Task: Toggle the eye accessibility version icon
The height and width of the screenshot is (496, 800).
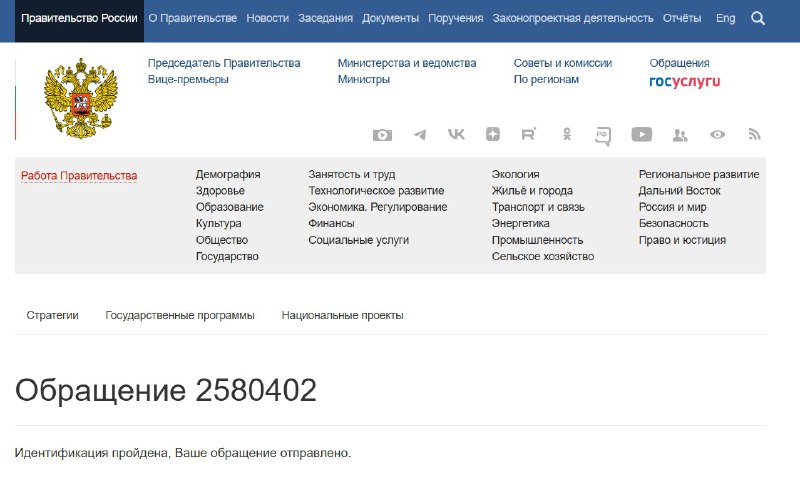Action: click(717, 135)
